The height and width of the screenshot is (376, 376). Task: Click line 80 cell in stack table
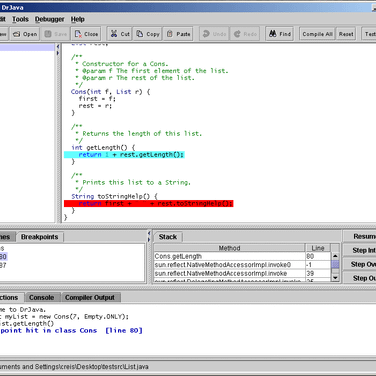[x=318, y=256]
